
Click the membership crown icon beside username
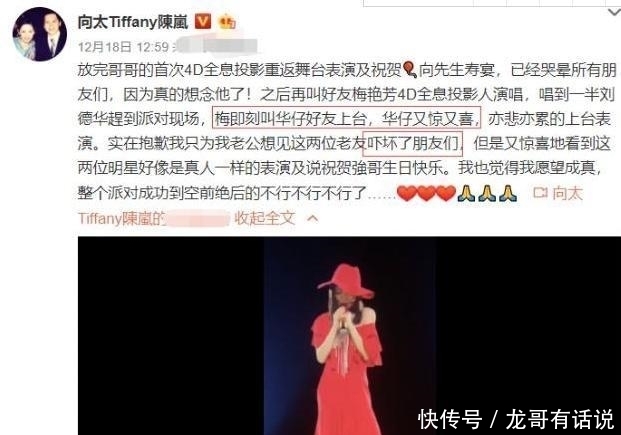point(227,21)
